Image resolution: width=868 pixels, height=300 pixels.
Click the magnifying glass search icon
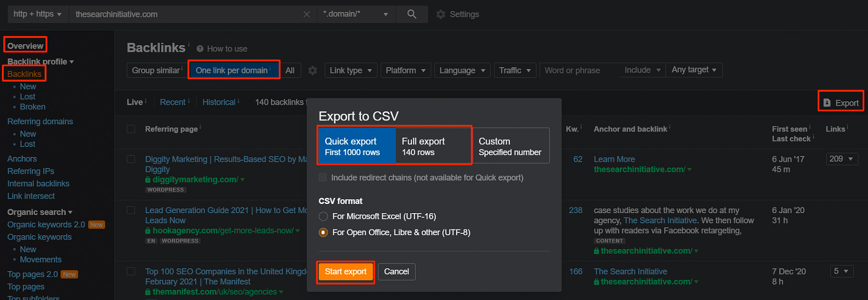[x=411, y=14]
